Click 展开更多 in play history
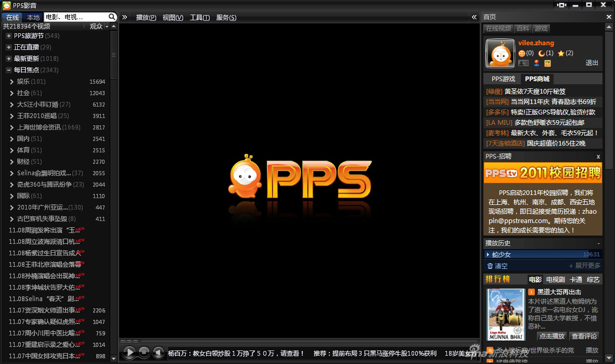Image resolution: width=615 pixels, height=364 pixels. [x=584, y=266]
